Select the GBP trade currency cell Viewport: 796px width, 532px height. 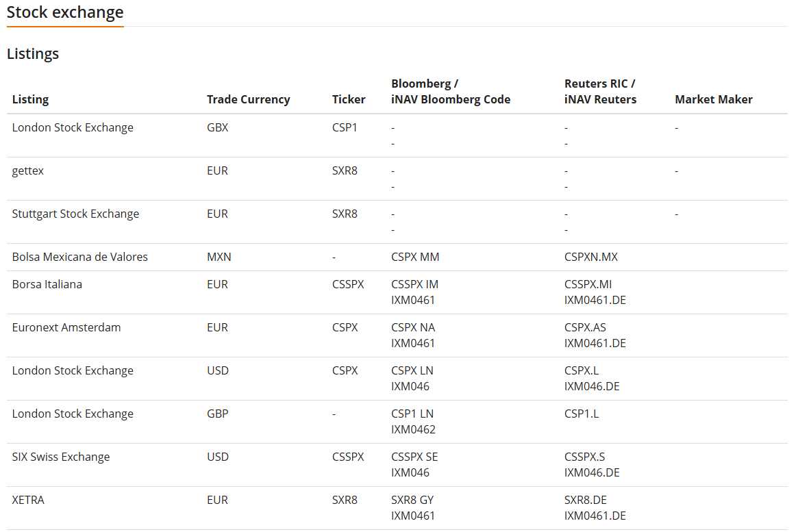(x=218, y=414)
